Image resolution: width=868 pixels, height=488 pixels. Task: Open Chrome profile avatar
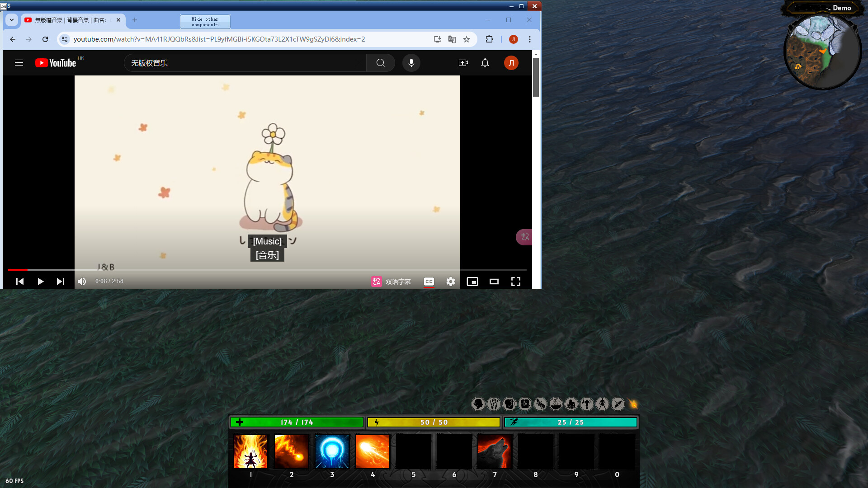[514, 39]
